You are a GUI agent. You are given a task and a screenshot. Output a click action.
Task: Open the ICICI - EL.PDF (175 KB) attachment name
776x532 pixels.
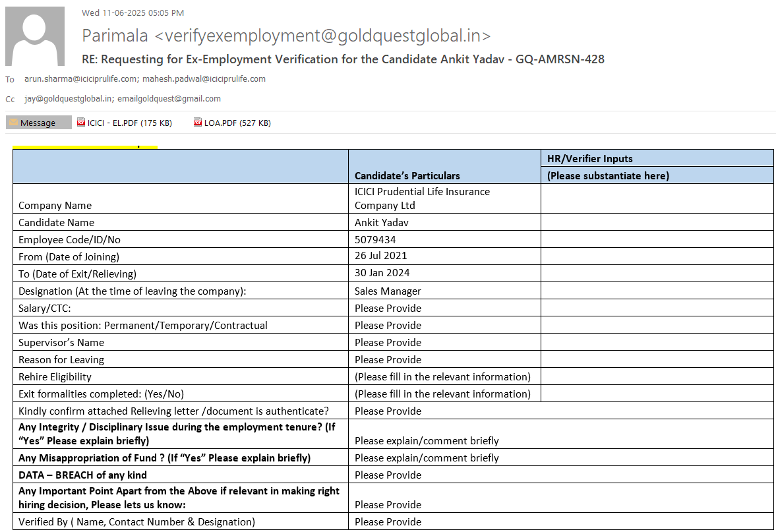tap(129, 123)
